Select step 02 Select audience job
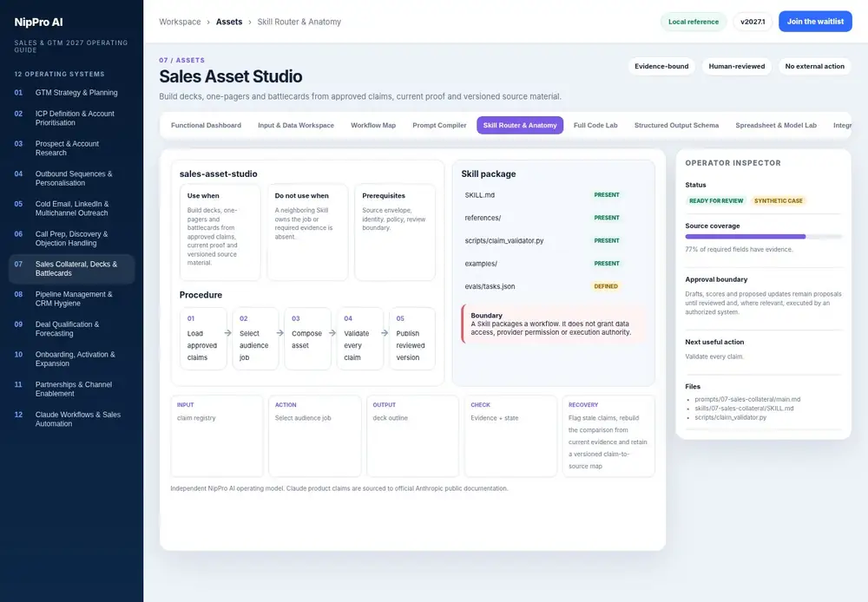This screenshot has height=602, width=868. tap(255, 338)
